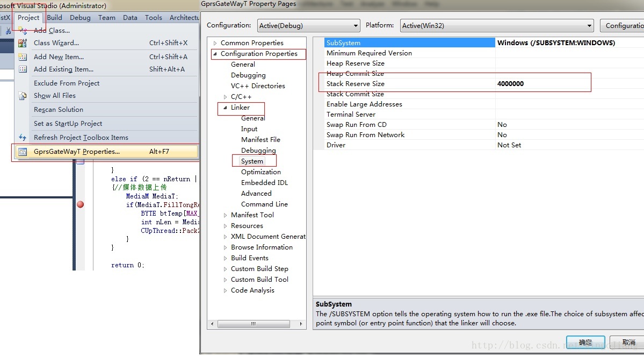Choose Class Wizard menu entry
644x356 pixels.
107,43
